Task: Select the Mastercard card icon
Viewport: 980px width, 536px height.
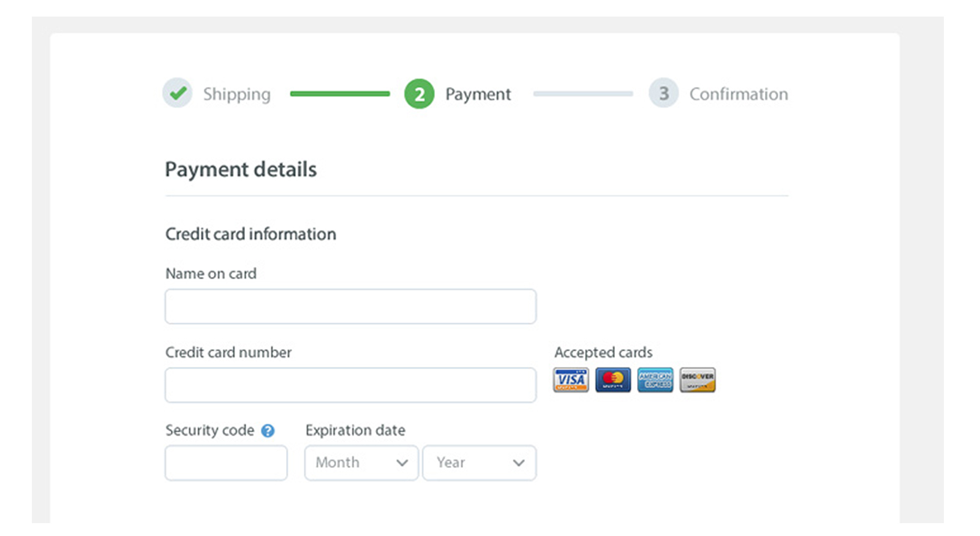Action: pyautogui.click(x=613, y=380)
